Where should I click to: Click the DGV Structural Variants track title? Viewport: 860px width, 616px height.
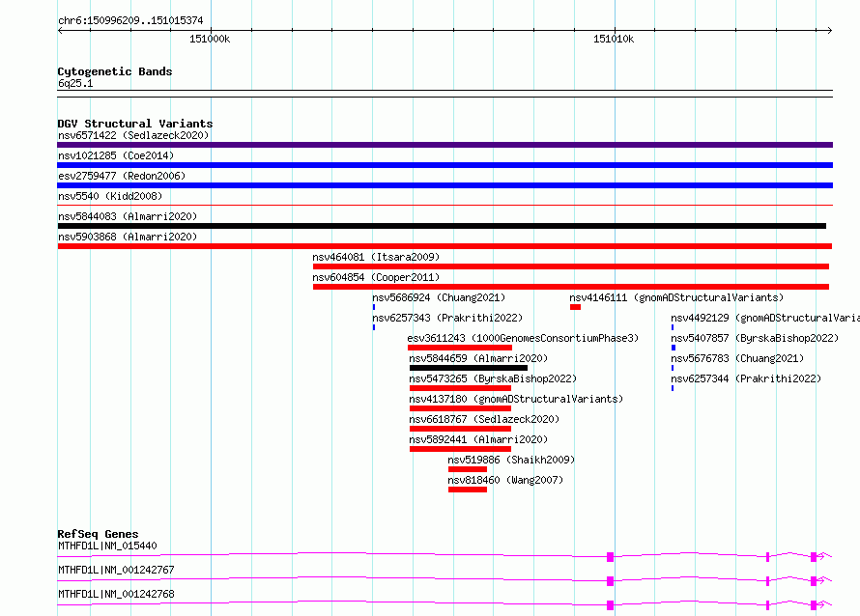click(135, 124)
